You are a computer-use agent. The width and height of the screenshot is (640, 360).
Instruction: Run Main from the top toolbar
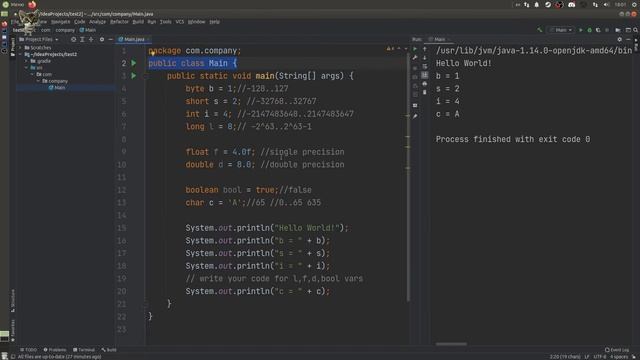pos(580,30)
